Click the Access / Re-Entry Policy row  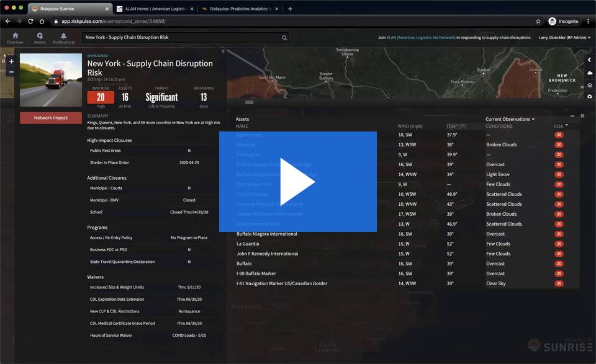[153, 237]
